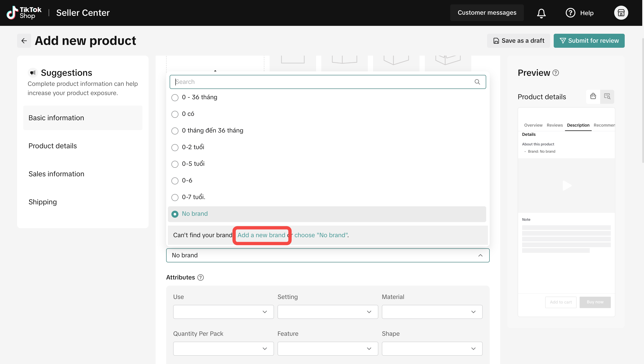Select the search listing preview icon
Viewport: 644px width, 364px height.
607,97
